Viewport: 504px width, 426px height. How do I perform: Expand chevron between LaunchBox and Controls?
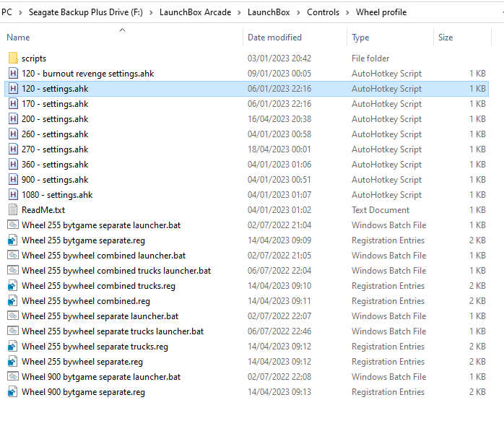(298, 12)
